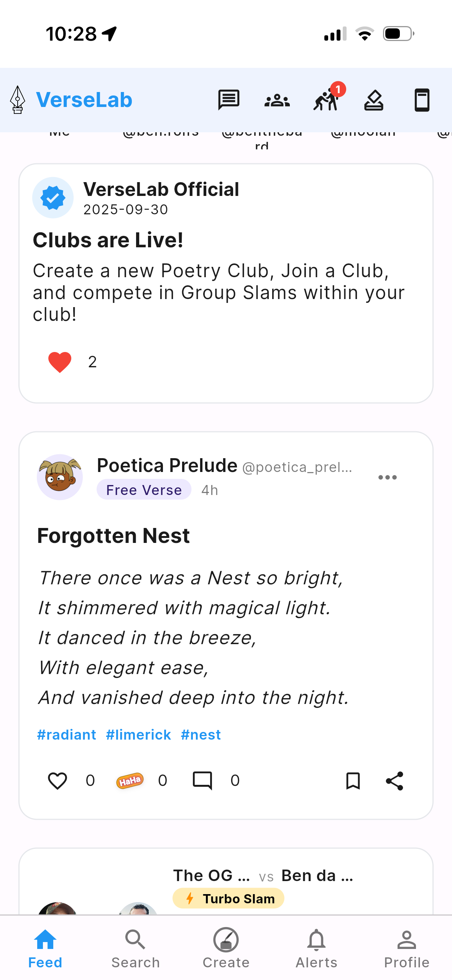Click the device icon in the top bar

click(x=422, y=99)
